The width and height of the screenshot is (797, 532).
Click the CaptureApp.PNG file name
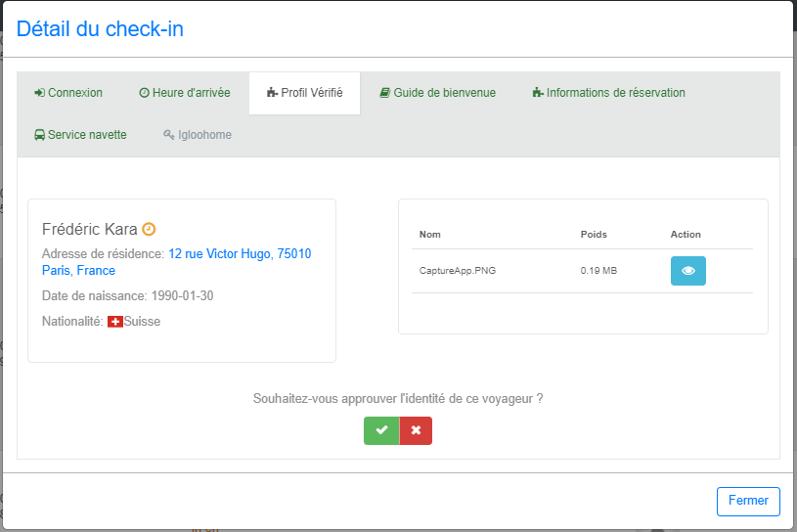pos(457,271)
